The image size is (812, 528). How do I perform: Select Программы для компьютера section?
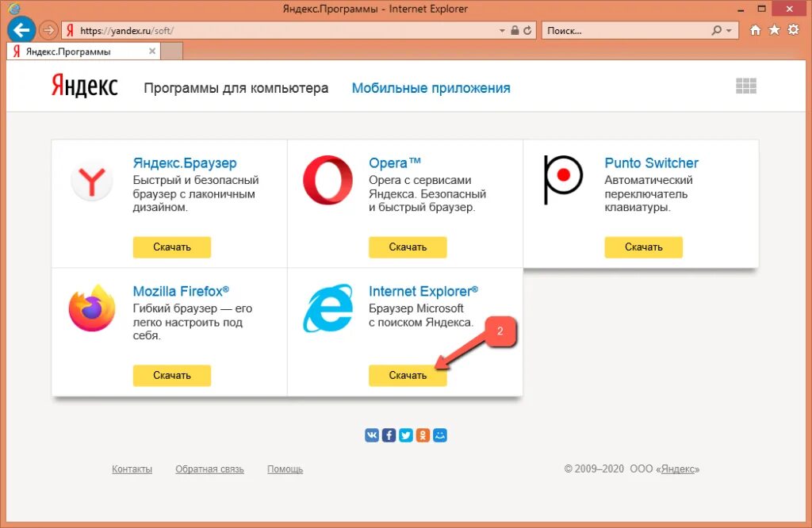236,89
